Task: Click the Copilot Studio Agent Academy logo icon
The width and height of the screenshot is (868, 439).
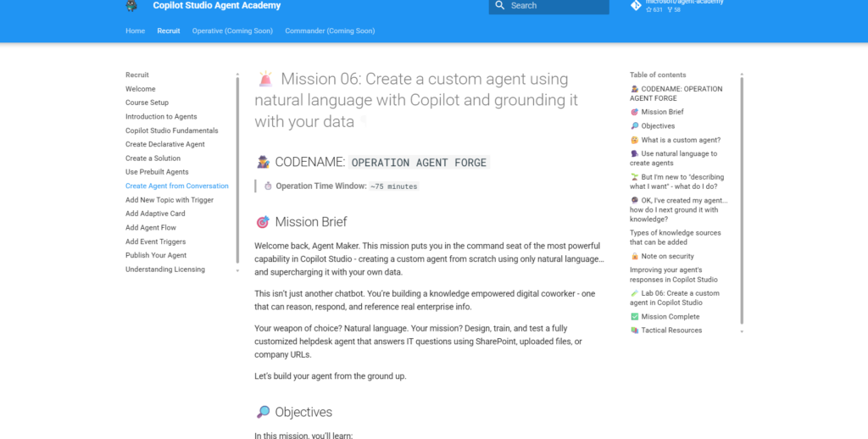Action: tap(131, 6)
